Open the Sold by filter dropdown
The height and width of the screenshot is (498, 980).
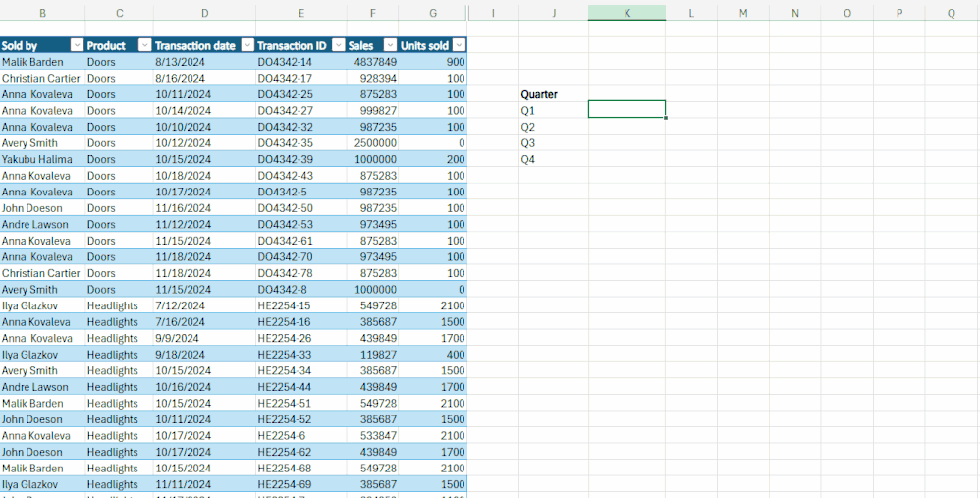click(77, 45)
